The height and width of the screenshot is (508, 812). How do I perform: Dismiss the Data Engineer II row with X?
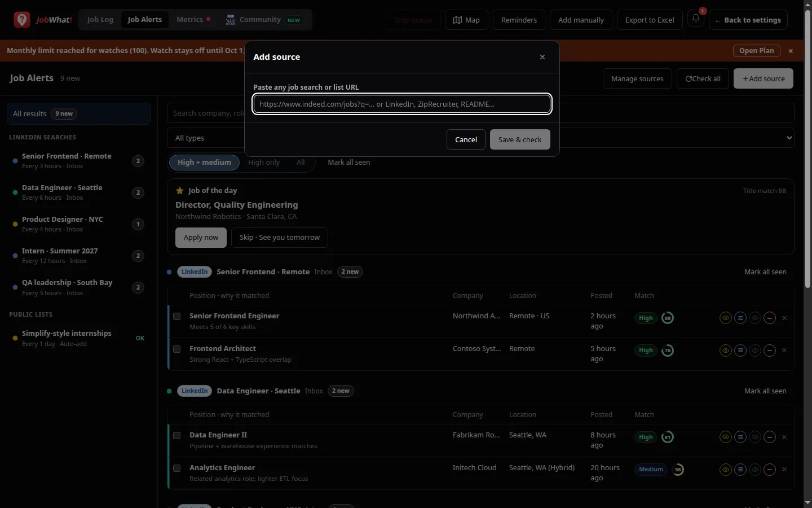784,437
